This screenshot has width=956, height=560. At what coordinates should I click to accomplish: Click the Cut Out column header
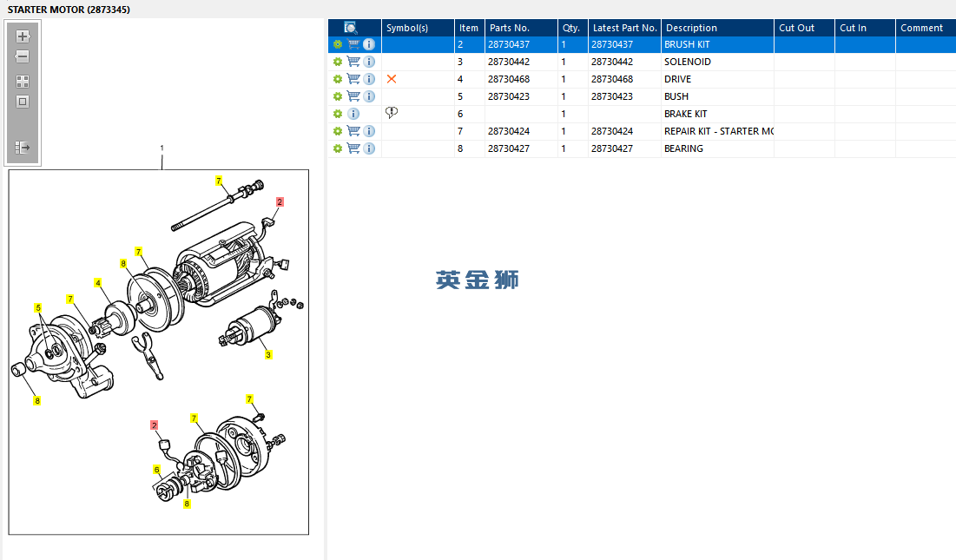pos(804,28)
